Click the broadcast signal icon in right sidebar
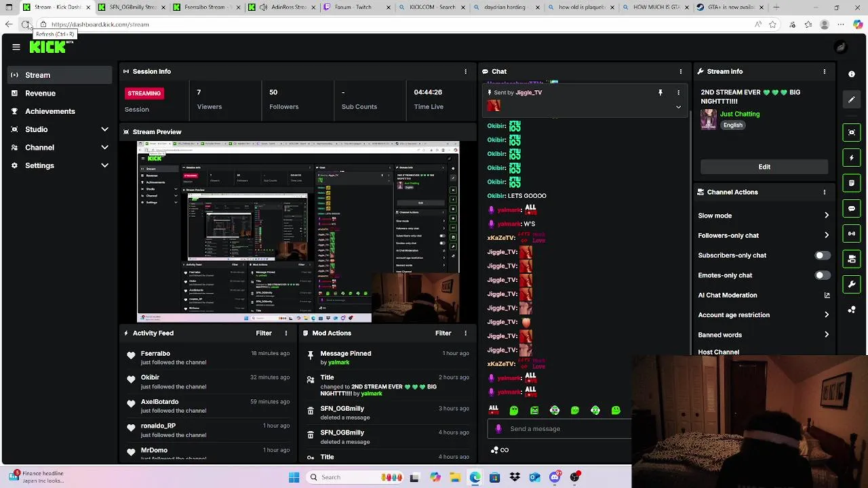The width and height of the screenshot is (868, 488). pos(852,234)
